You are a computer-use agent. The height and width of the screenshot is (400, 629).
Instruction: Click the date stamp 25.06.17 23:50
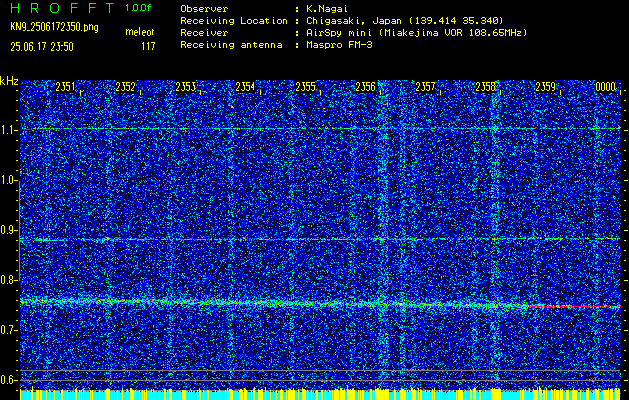click(42, 47)
